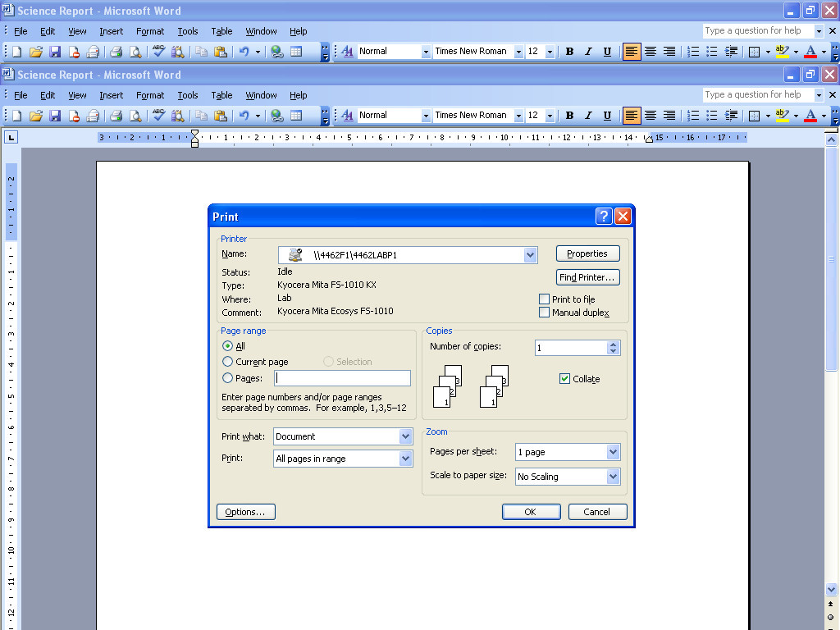
Task: Click Highlight color icon in toolbar above ruler
Action: 782,115
